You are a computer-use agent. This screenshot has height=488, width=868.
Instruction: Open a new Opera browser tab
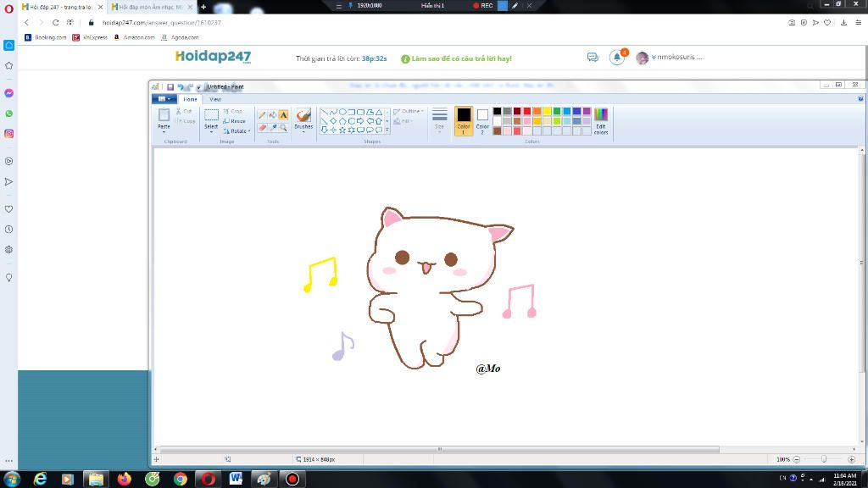(x=203, y=7)
